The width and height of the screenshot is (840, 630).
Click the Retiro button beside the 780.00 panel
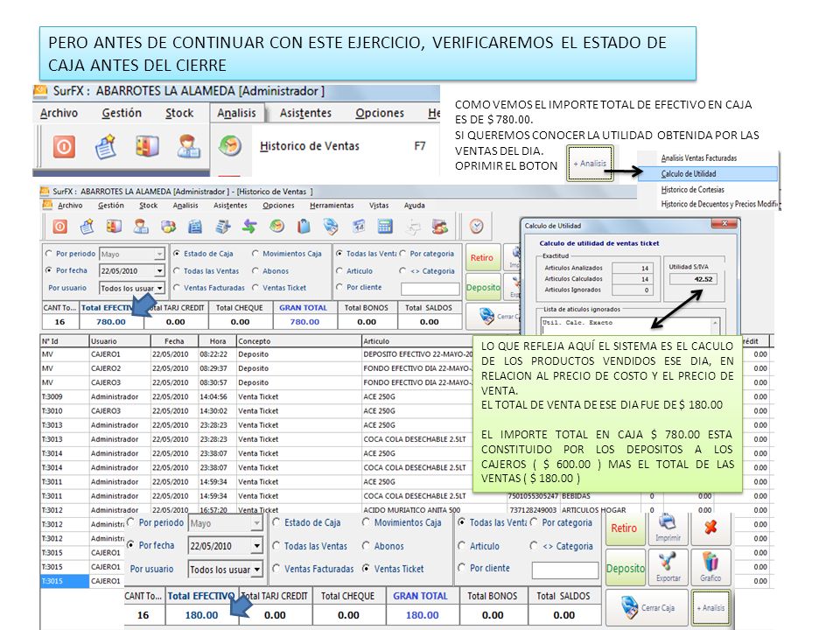(x=482, y=257)
